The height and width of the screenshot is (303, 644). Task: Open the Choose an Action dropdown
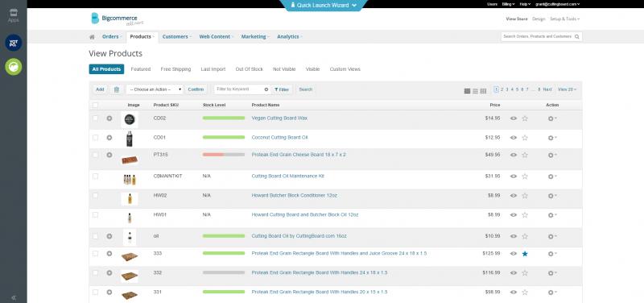155,89
